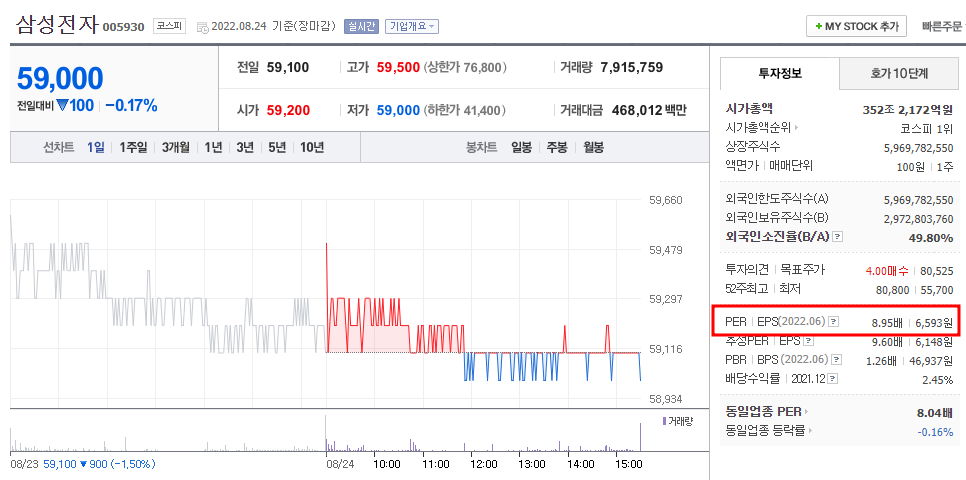Select the 1일 line chart period
This screenshot has width=966, height=480.
95,147
